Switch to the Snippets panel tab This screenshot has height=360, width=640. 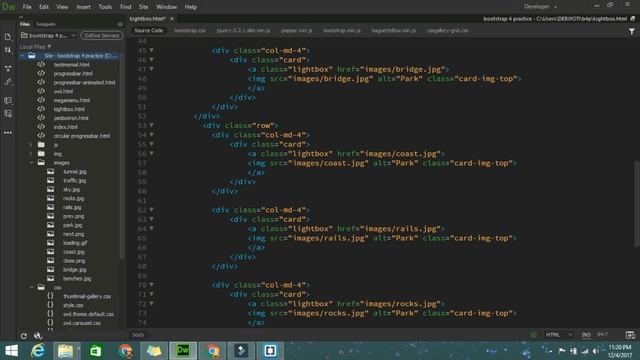[x=46, y=24]
